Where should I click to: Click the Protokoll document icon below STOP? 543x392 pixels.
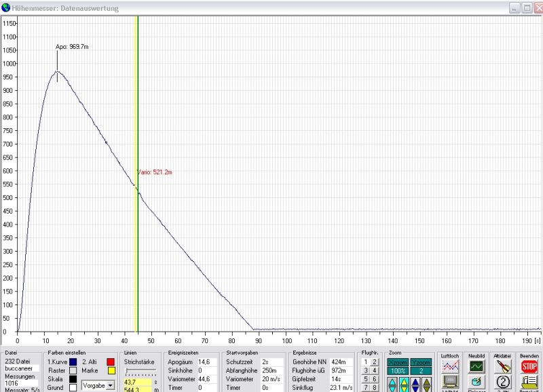click(x=529, y=383)
